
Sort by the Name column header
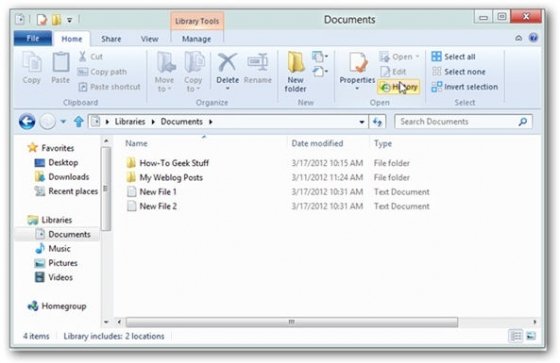click(136, 143)
